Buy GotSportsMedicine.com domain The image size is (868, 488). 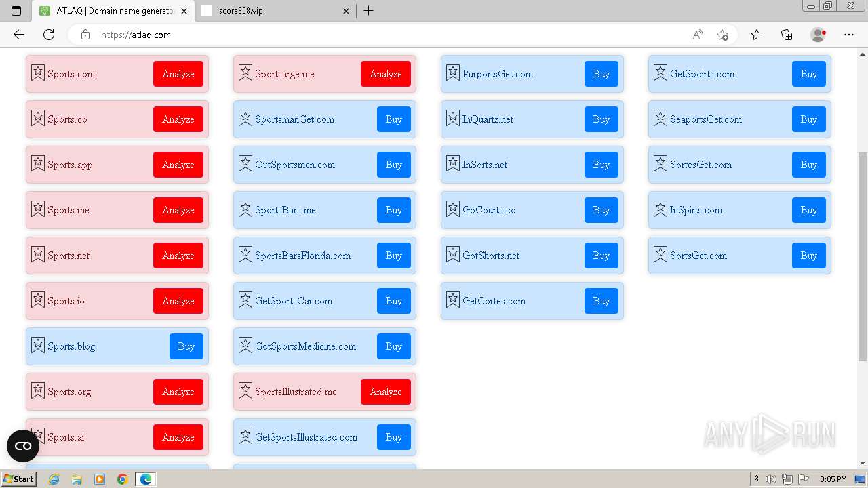394,346
